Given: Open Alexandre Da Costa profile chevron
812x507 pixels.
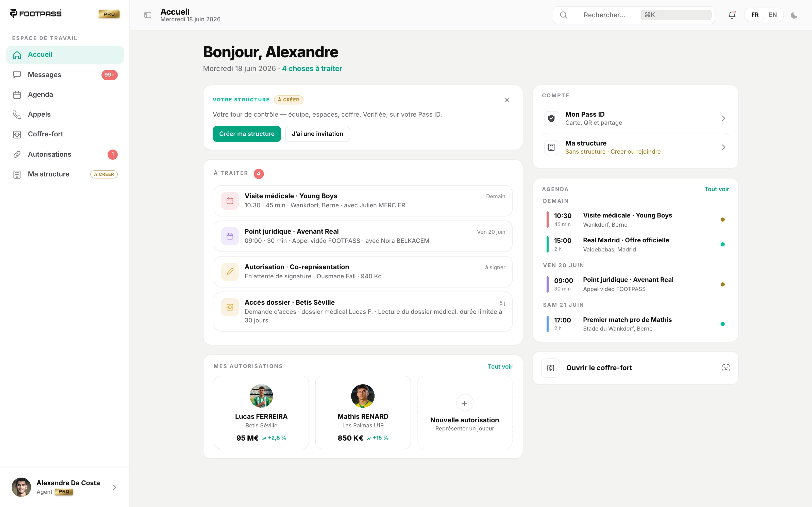Looking at the screenshot, I should (114, 487).
